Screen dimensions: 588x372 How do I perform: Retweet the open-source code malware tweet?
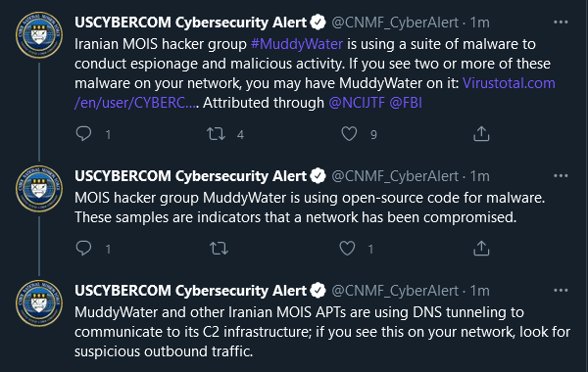pyautogui.click(x=219, y=249)
